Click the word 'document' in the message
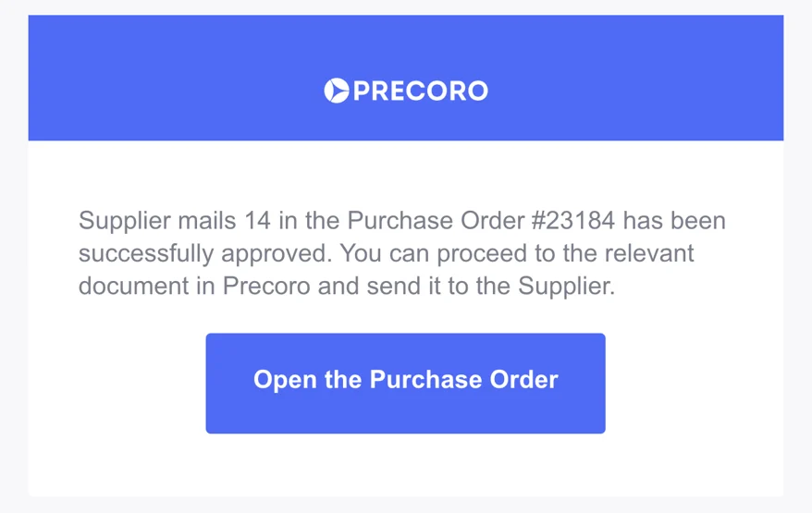 pos(133,286)
